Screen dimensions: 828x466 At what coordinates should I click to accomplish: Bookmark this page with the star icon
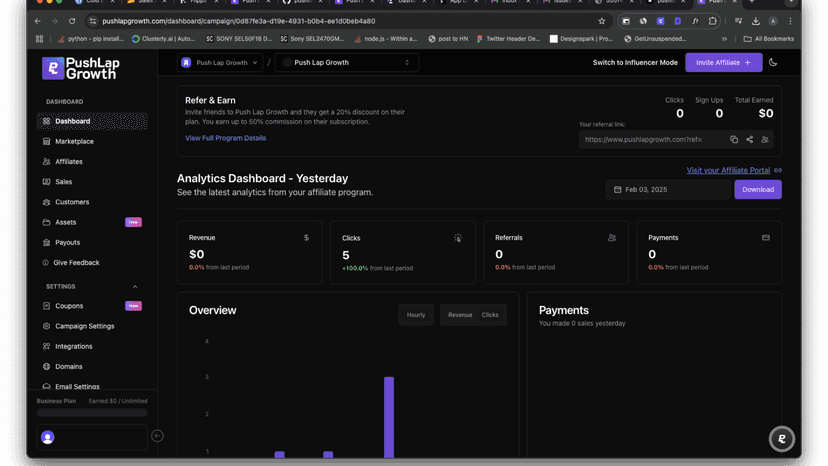(601, 21)
